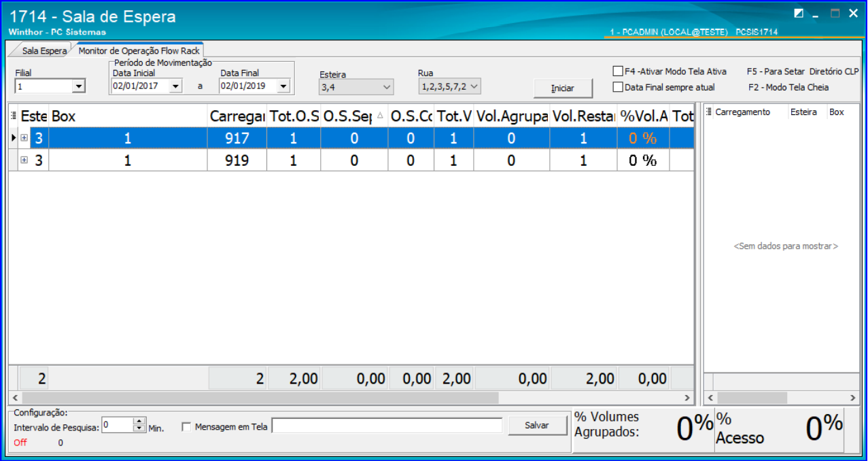868x461 pixels.
Task: Click the Iniciar button
Action: pyautogui.click(x=563, y=88)
